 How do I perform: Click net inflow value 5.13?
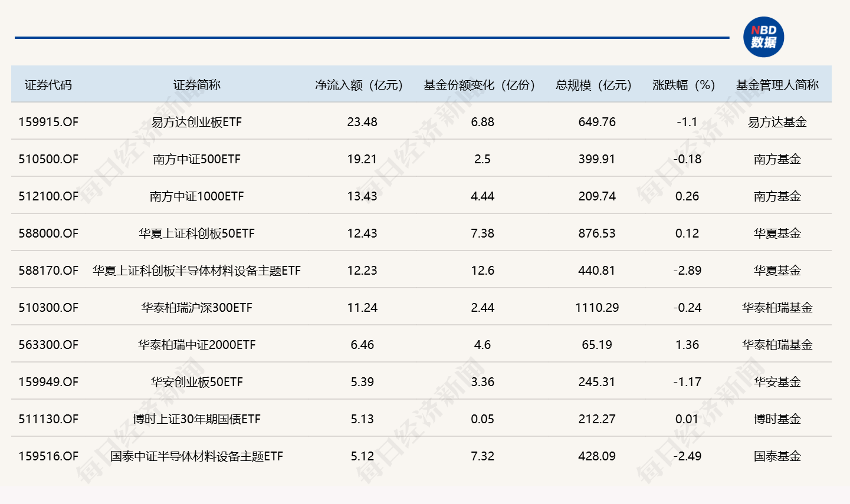362,419
